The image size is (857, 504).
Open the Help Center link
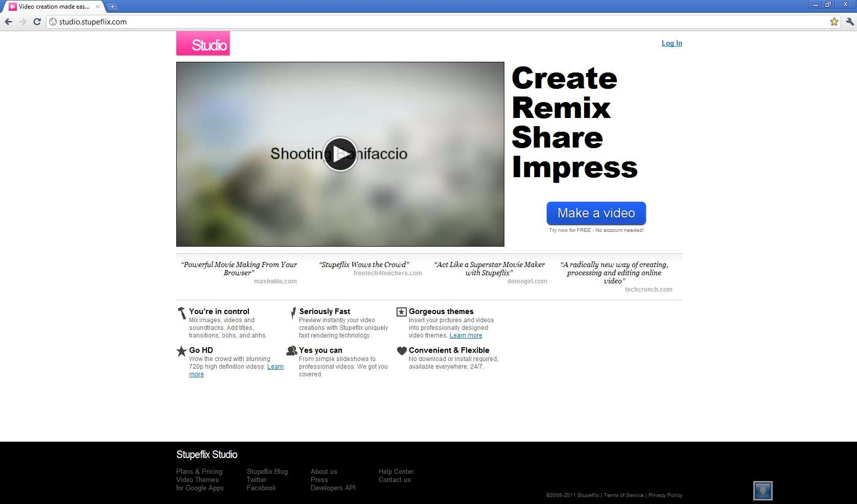[396, 471]
